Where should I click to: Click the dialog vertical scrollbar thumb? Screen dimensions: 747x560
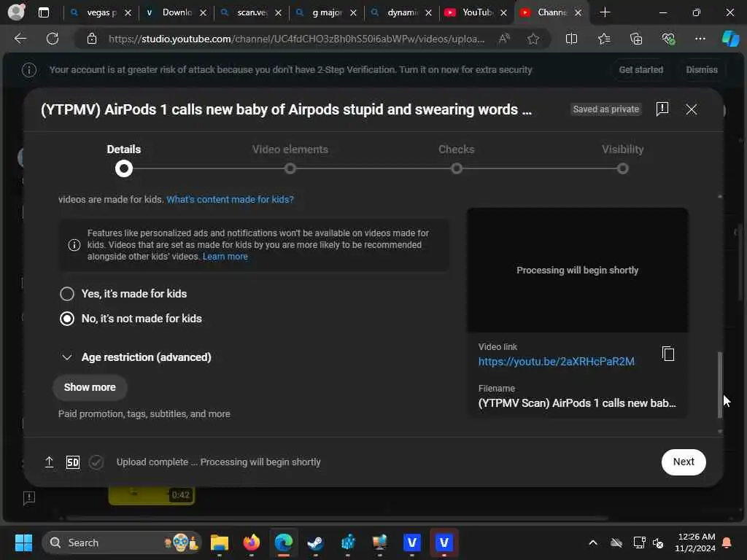click(x=720, y=385)
